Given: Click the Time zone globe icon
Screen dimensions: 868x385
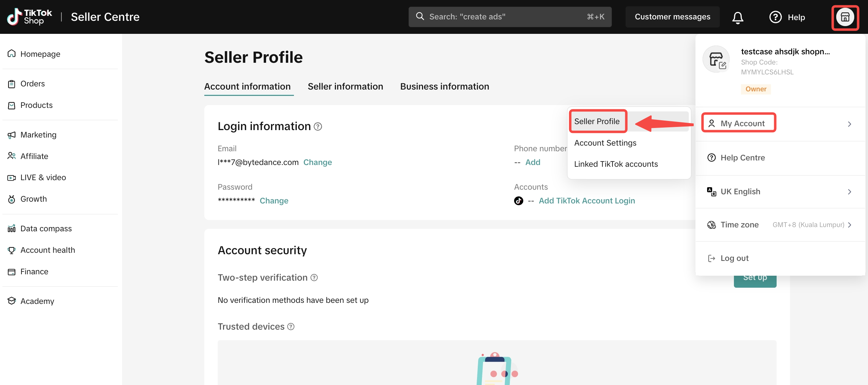Looking at the screenshot, I should 712,225.
